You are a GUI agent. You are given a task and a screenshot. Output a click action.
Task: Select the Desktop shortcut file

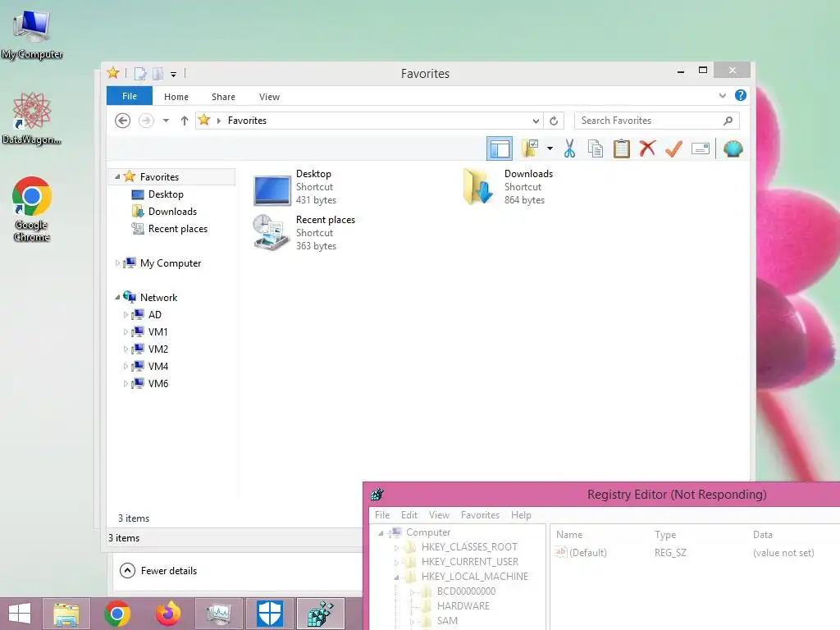click(295, 187)
